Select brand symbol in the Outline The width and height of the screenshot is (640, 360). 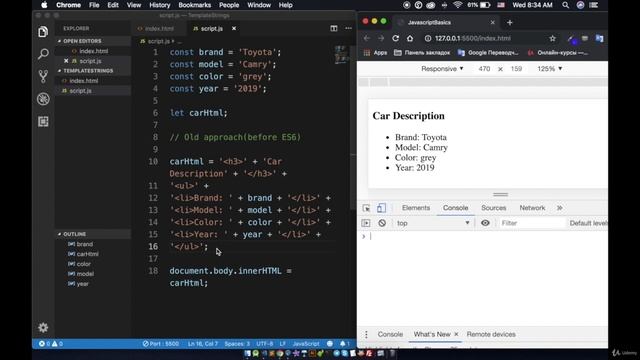pos(84,244)
